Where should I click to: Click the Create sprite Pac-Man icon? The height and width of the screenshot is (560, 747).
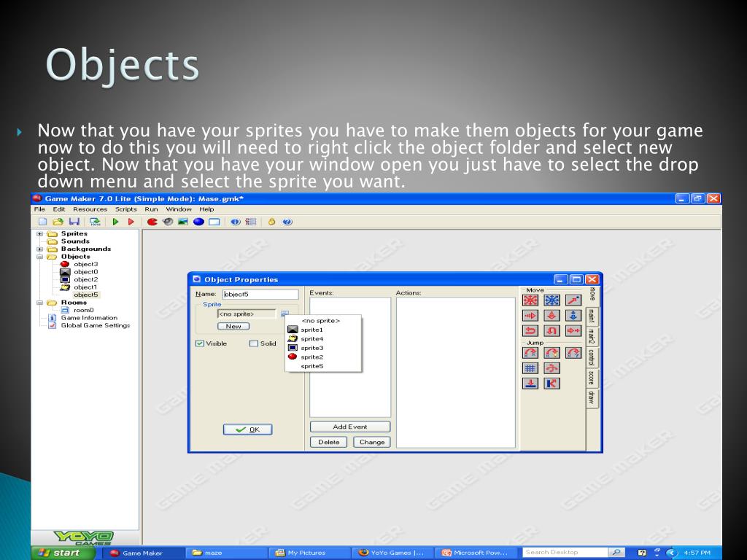(x=152, y=222)
